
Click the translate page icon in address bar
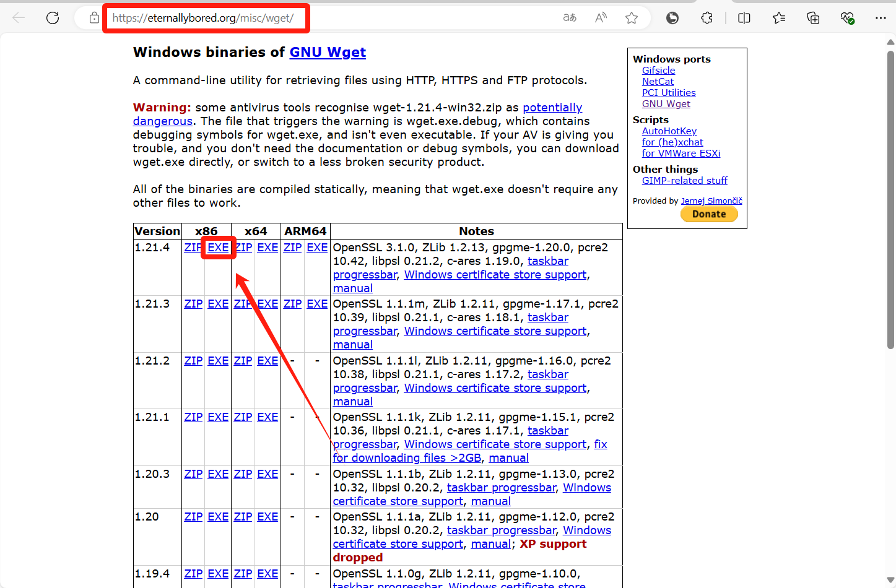[570, 18]
